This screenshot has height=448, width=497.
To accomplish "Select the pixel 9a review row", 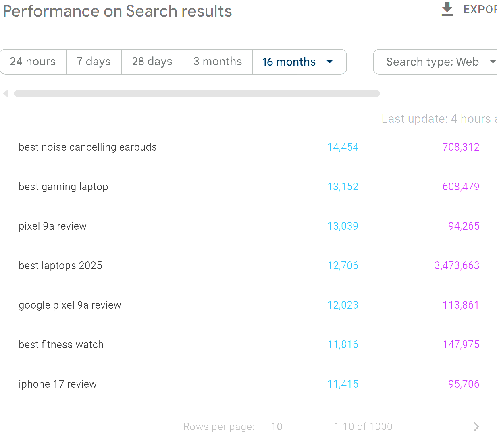I will point(53,226).
